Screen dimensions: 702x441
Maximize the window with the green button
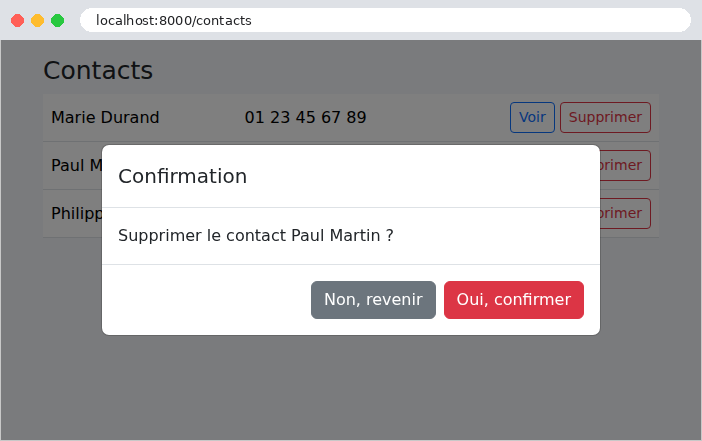(x=57, y=20)
